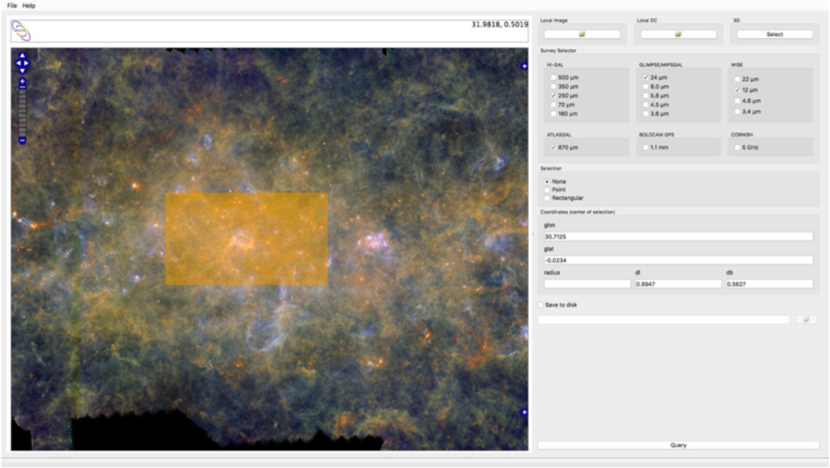Click coordinates readout 31.9818, 0.5019

[500, 24]
